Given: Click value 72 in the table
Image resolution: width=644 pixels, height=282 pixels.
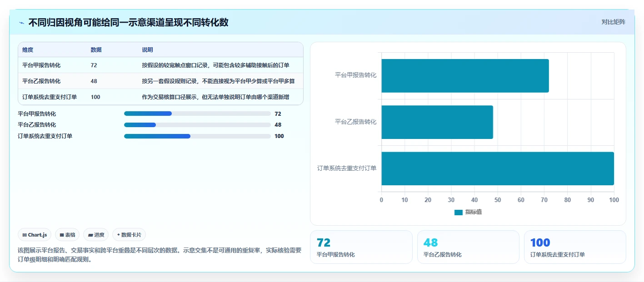Looking at the screenshot, I should click(94, 65).
